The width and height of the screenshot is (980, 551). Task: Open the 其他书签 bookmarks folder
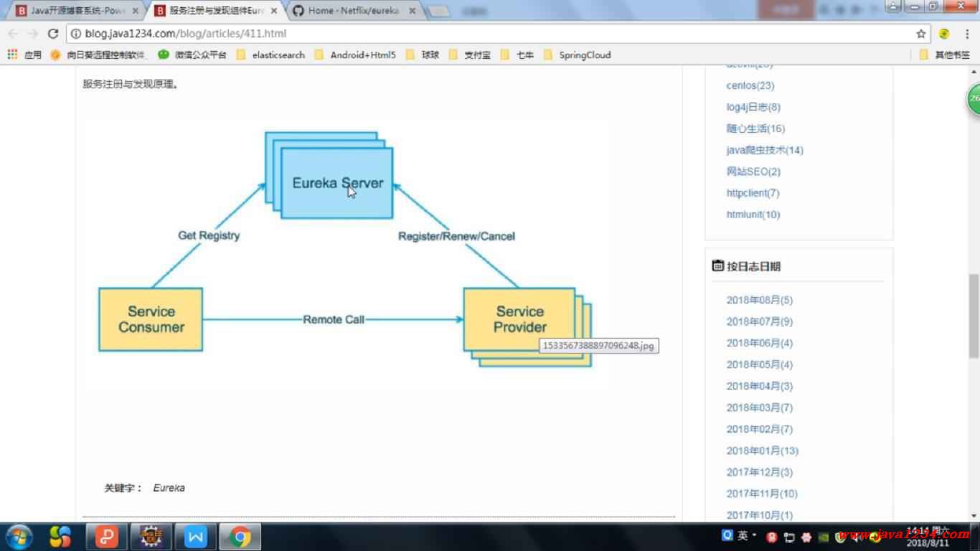click(945, 55)
